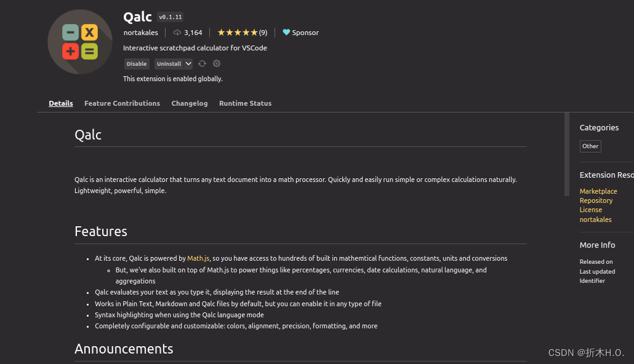Click the Qalc calculator extension logo
Viewport: 634px width, 364px height.
79,42
